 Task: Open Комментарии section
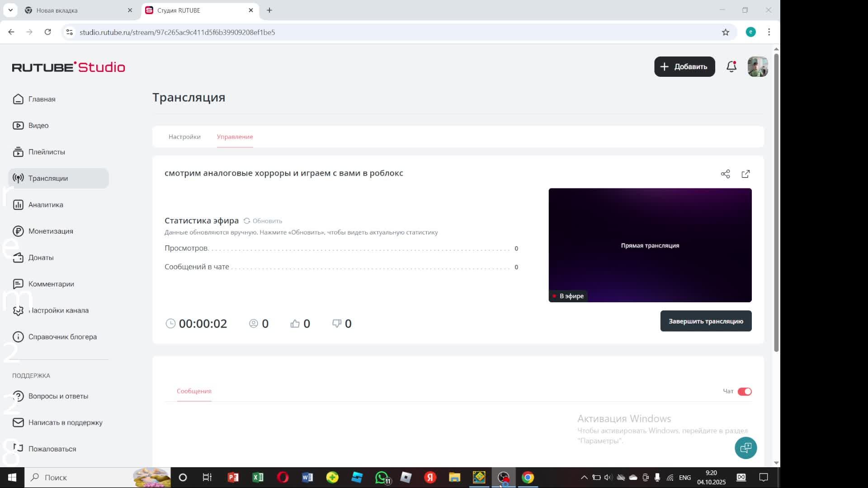[51, 284]
